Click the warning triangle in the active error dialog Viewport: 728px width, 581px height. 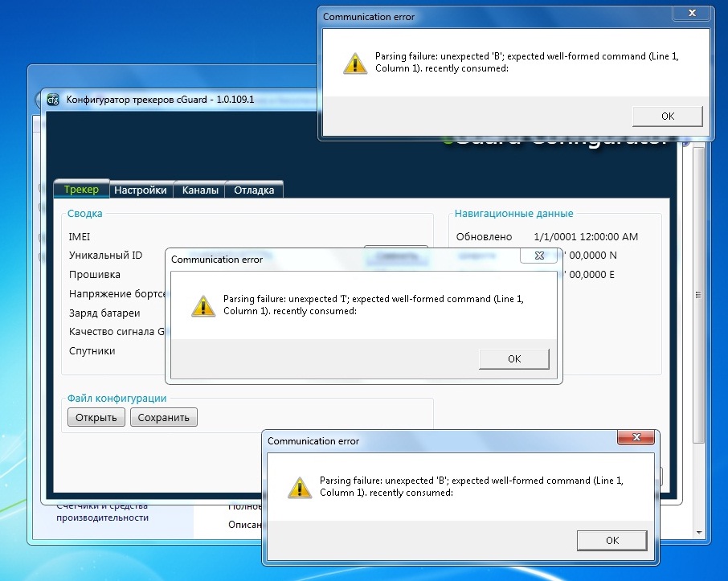[x=299, y=487]
